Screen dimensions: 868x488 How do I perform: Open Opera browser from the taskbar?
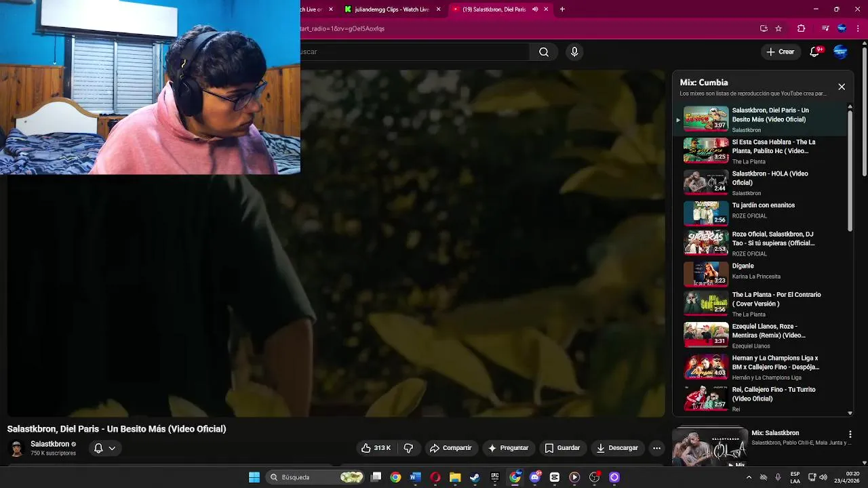pos(435,477)
